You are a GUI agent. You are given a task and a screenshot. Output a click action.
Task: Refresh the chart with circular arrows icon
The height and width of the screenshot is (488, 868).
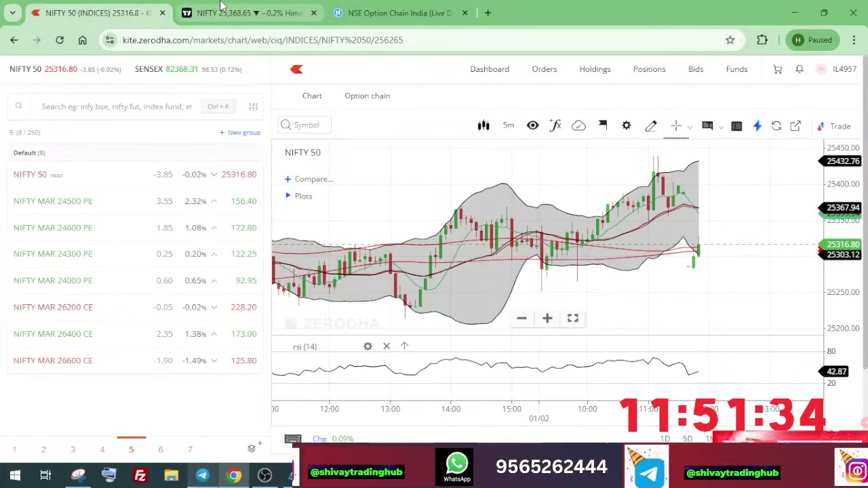pos(776,126)
